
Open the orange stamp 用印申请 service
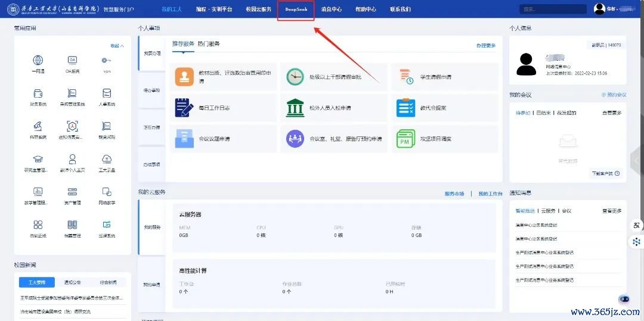pyautogui.click(x=223, y=77)
